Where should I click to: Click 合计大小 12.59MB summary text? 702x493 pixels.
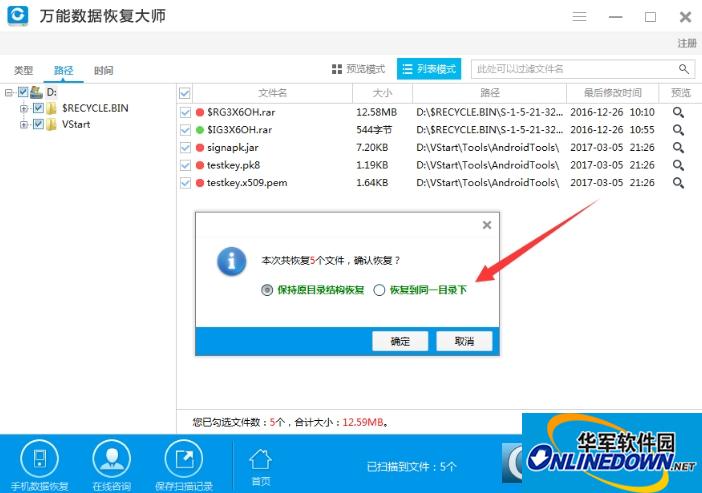tap(341, 422)
